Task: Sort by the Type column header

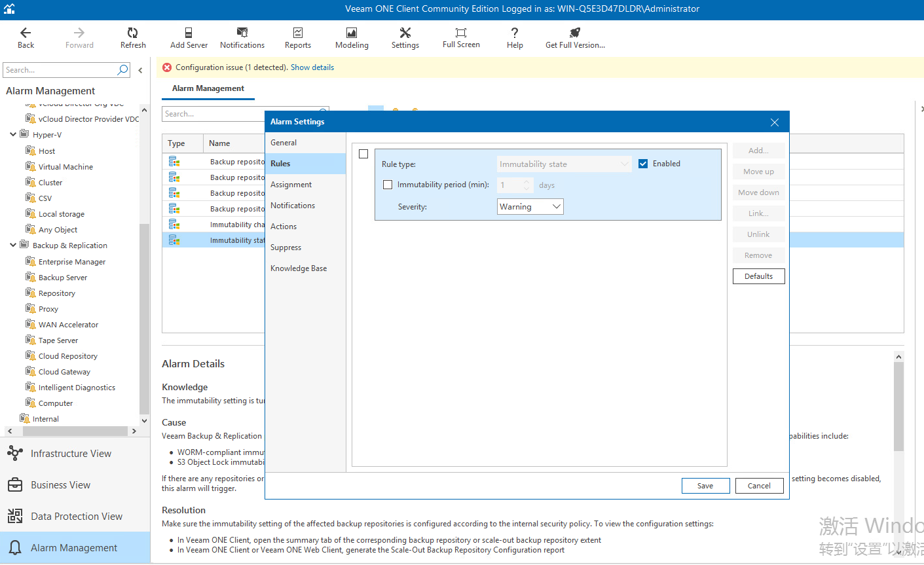Action: 176,143
